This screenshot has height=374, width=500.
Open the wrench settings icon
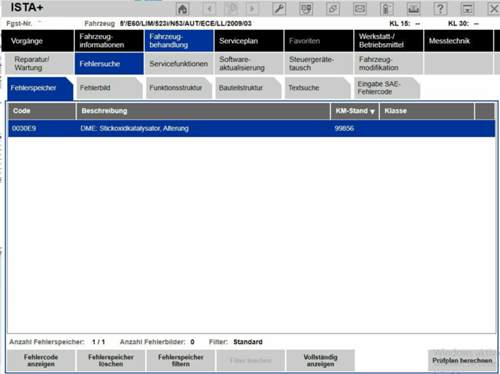279,8
